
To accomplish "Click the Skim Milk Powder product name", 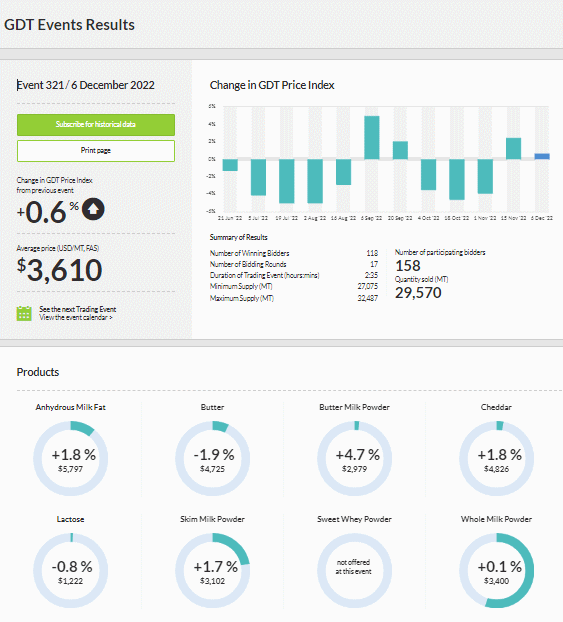I will (212, 519).
